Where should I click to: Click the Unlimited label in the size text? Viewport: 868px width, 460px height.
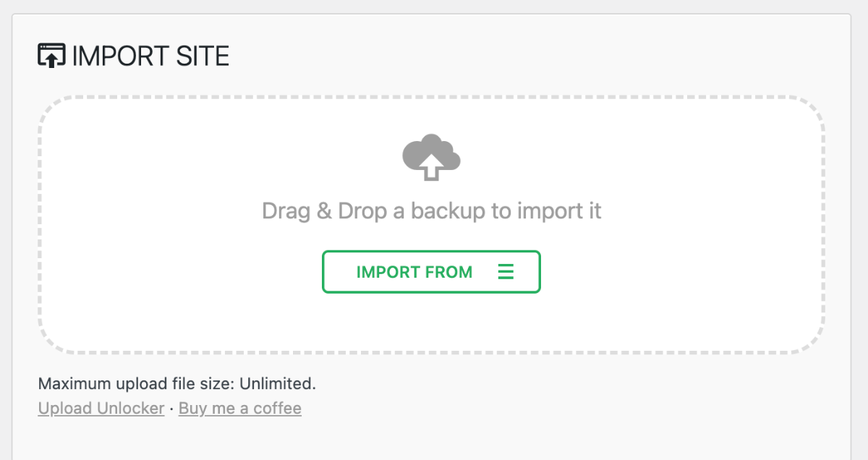(x=278, y=383)
